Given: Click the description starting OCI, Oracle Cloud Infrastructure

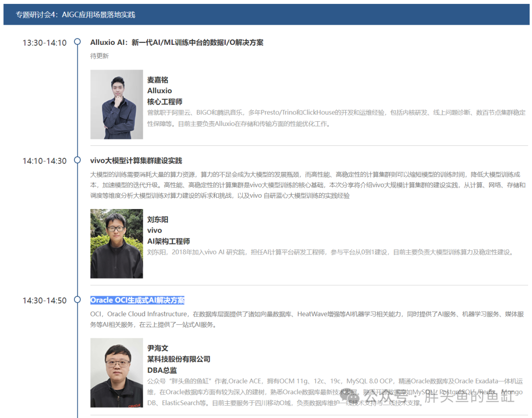Looking at the screenshot, I should (x=307, y=319).
